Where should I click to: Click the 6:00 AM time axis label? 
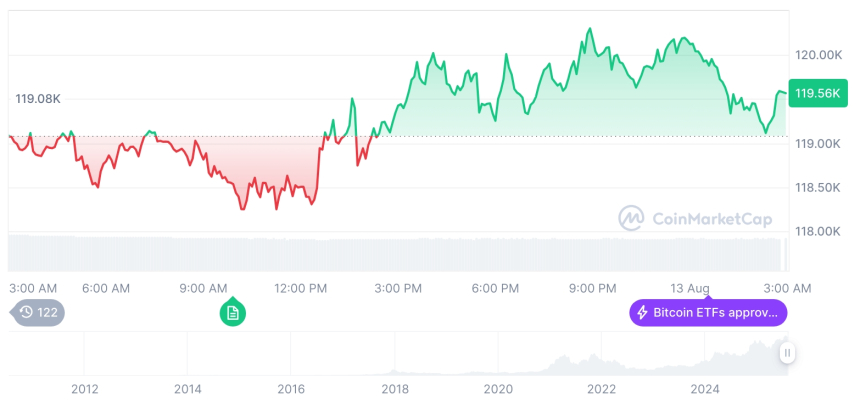106,288
